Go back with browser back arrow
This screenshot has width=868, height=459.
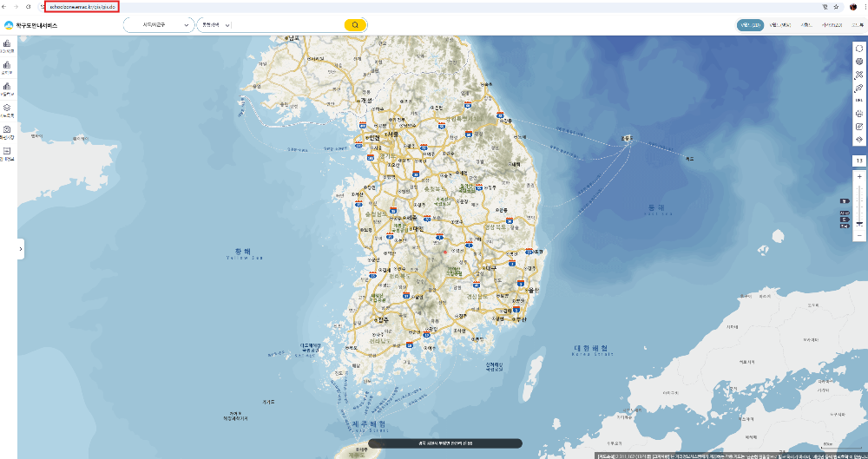click(x=5, y=7)
